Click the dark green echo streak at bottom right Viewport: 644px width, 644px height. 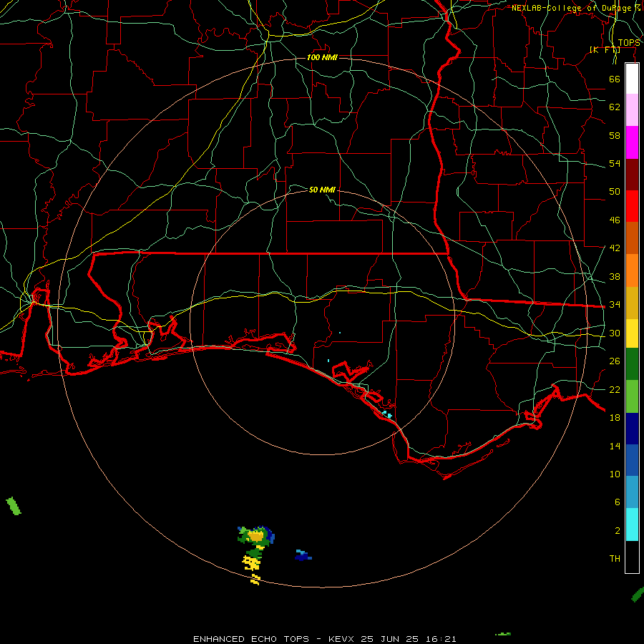[x=638, y=595]
